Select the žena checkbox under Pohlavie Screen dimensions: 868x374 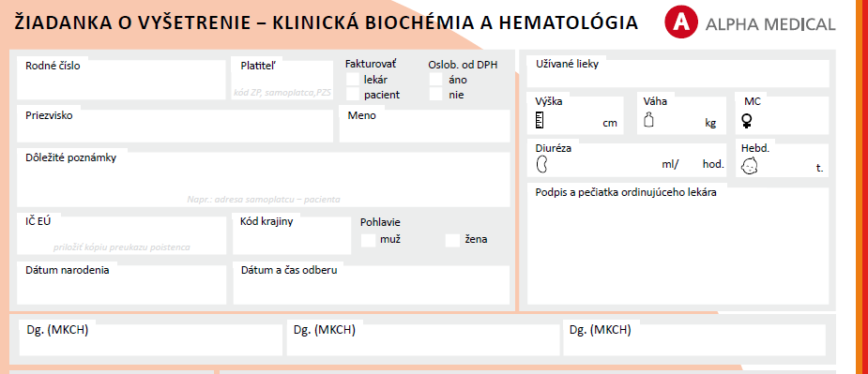click(453, 240)
